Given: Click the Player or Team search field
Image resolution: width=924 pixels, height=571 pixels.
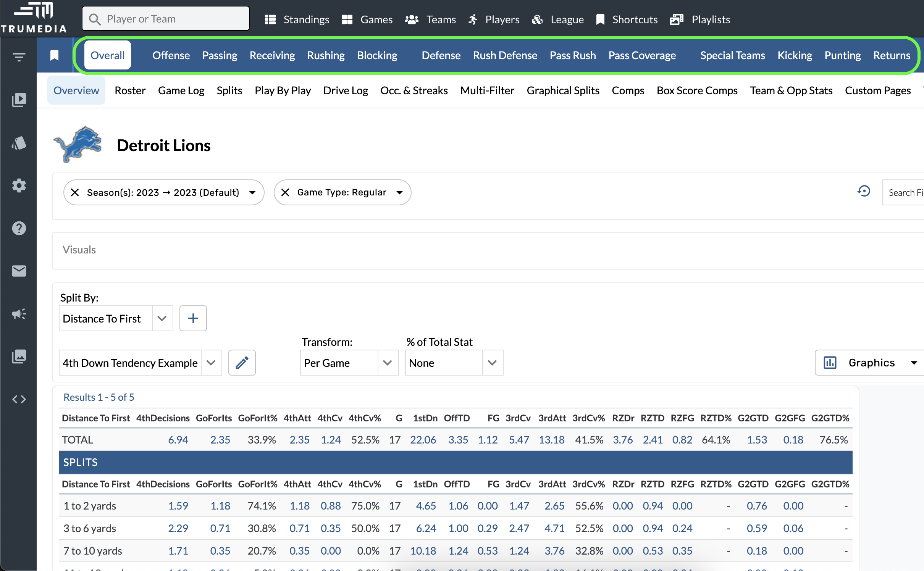Looking at the screenshot, I should pos(166,19).
